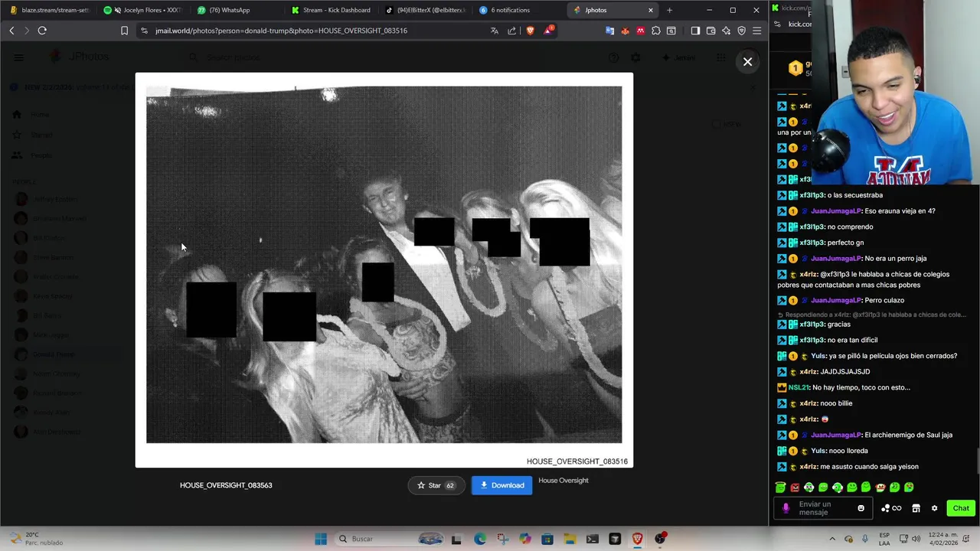Open Brave Shields lion icon
Viewport: 980px width, 551px height.
coord(530,31)
